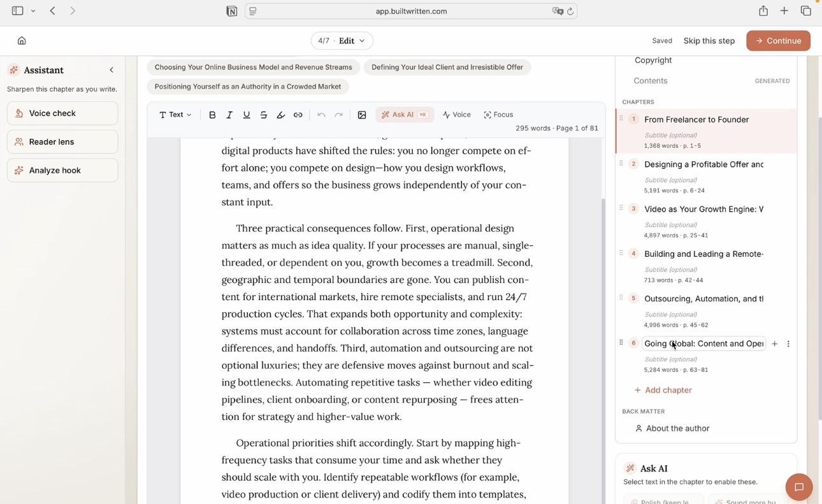Undo the last edit
This screenshot has height=504, width=822.
[321, 115]
